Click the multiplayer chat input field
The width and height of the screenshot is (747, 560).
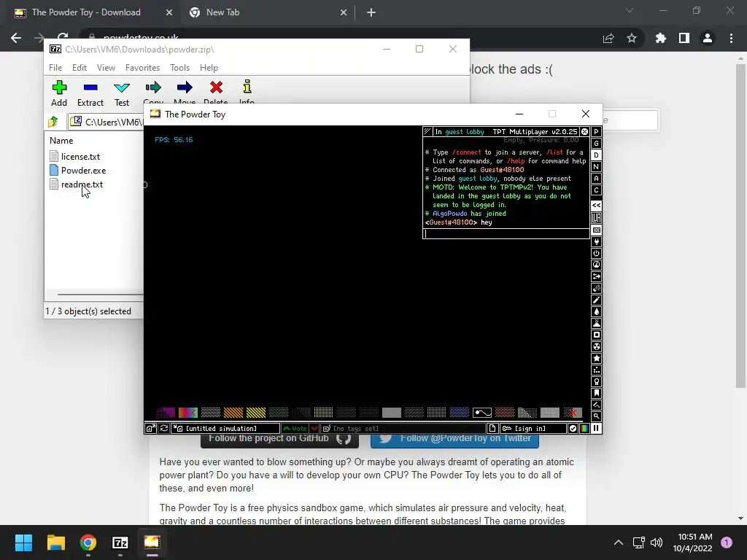[506, 233]
